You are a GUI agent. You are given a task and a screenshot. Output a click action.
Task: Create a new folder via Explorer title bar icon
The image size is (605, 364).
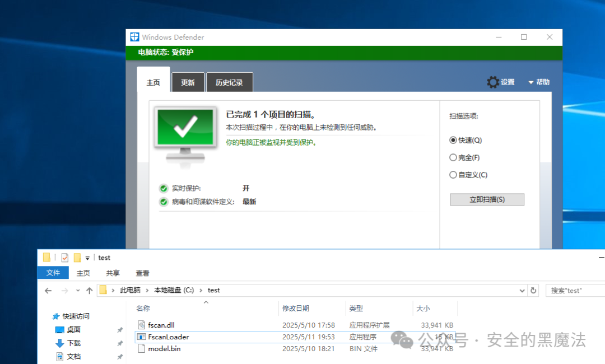[x=77, y=258]
